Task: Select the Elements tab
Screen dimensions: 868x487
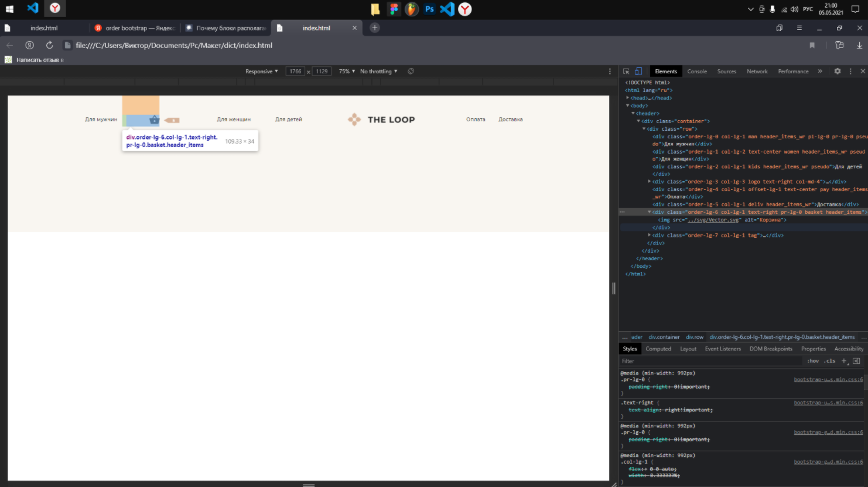Action: click(666, 71)
